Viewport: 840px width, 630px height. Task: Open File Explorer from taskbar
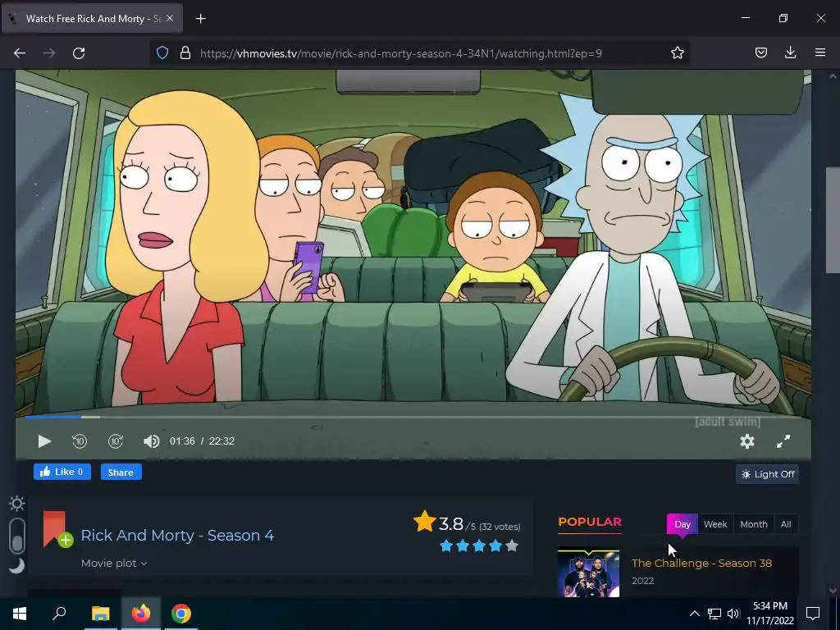coord(100,614)
